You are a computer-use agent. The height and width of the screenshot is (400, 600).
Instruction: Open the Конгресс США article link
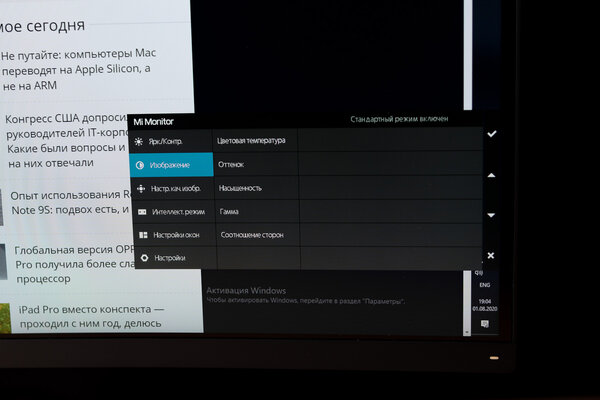[67, 140]
